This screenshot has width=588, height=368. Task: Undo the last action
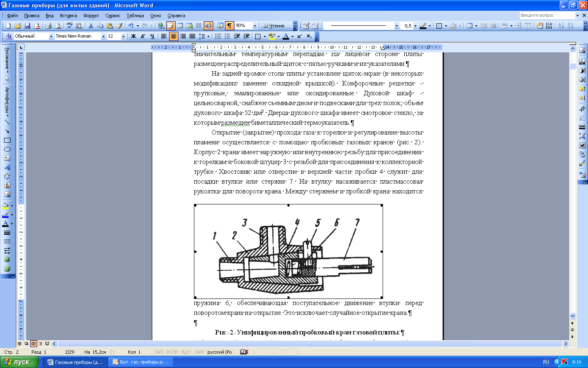point(131,26)
